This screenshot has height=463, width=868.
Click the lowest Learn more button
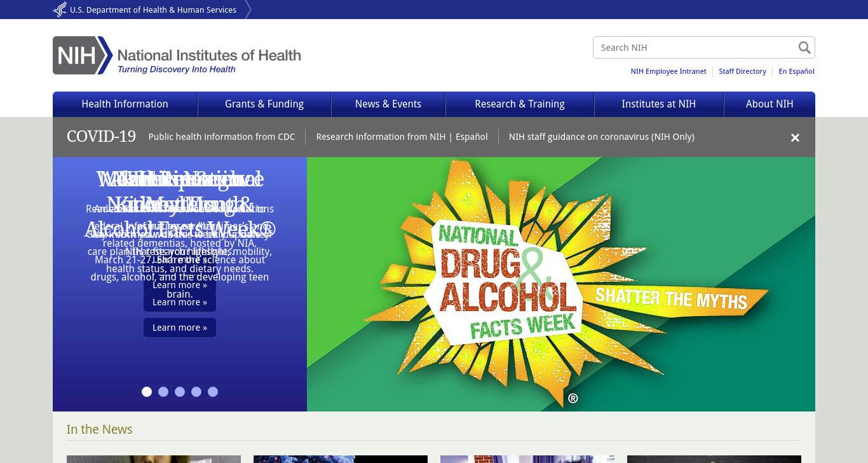coord(180,328)
